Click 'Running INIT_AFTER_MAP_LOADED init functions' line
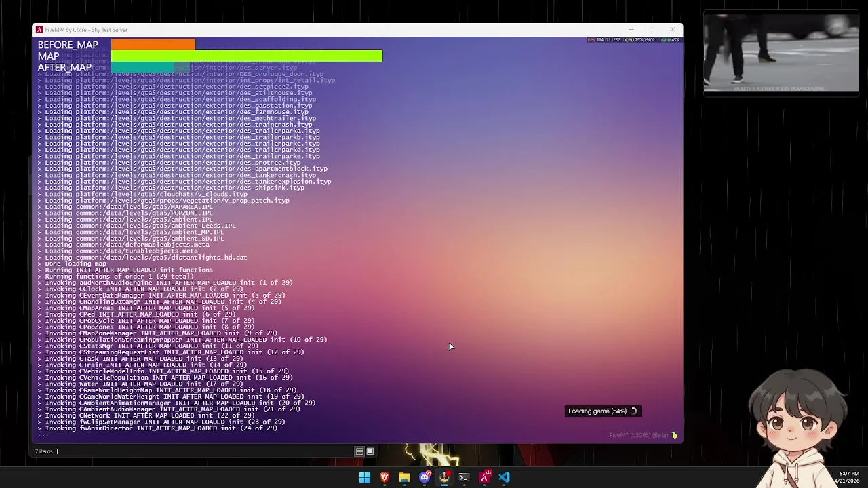Image resolution: width=868 pixels, height=488 pixels. (125, 270)
